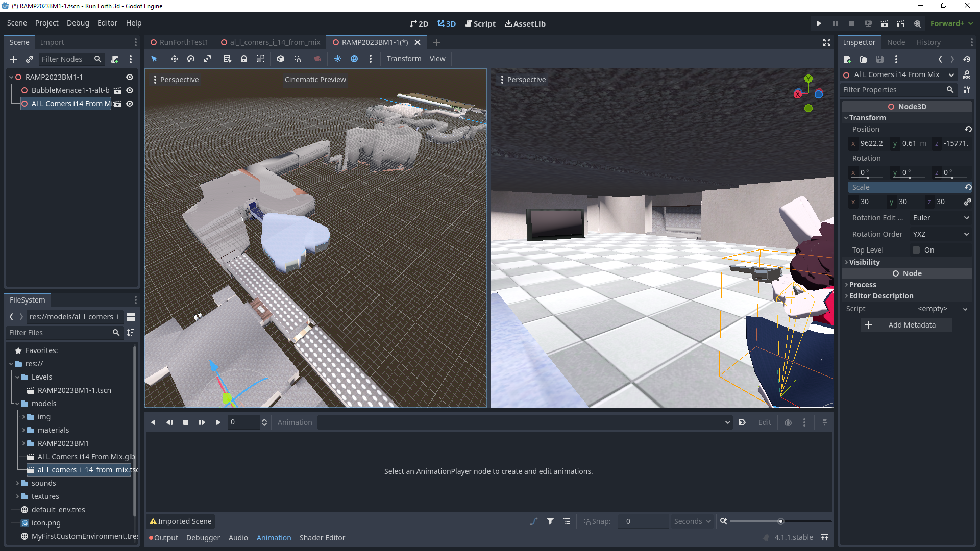The height and width of the screenshot is (551, 980).
Task: Select the Scale mode tool
Action: 207,59
